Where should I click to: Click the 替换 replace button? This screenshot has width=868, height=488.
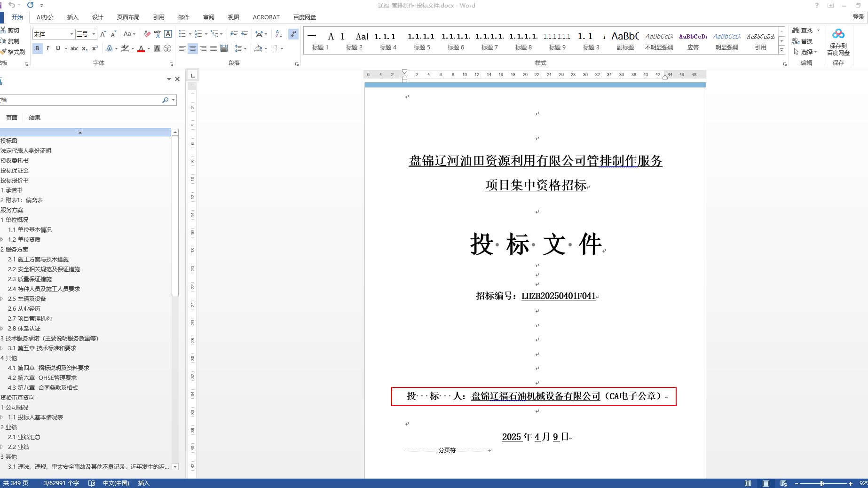802,41
